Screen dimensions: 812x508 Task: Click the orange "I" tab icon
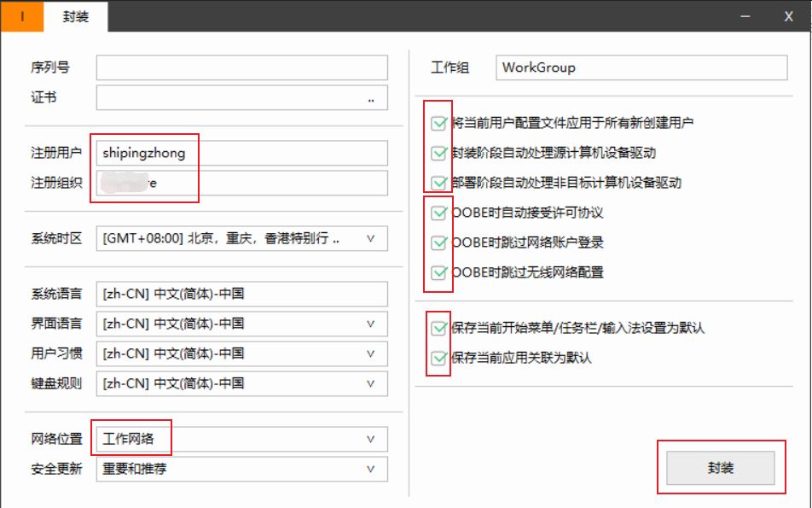[x=21, y=16]
